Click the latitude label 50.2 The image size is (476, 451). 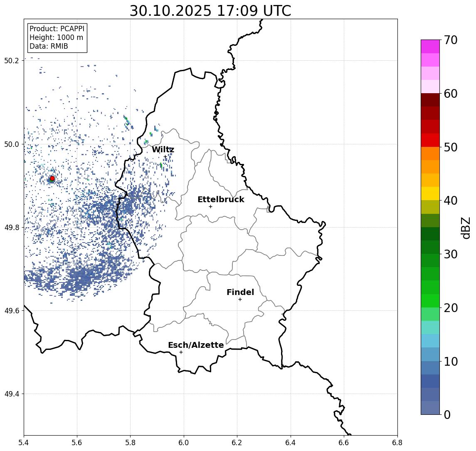tap(12, 60)
